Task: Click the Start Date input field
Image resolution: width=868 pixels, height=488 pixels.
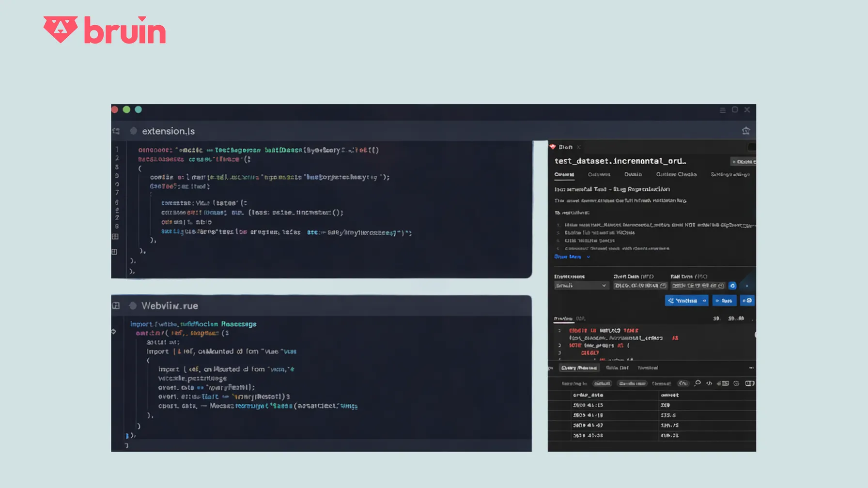Action: [640, 286]
